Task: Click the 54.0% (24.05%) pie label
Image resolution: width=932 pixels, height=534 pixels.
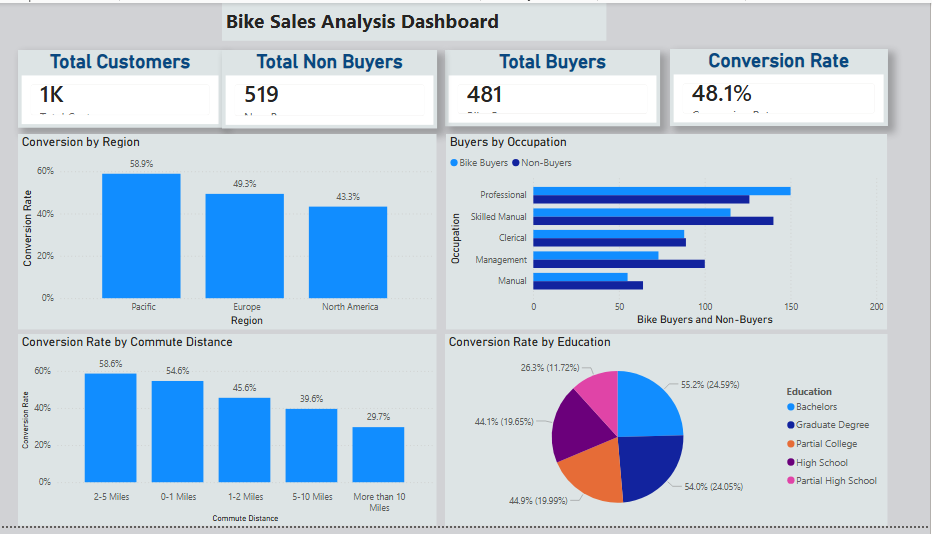Action: click(714, 486)
